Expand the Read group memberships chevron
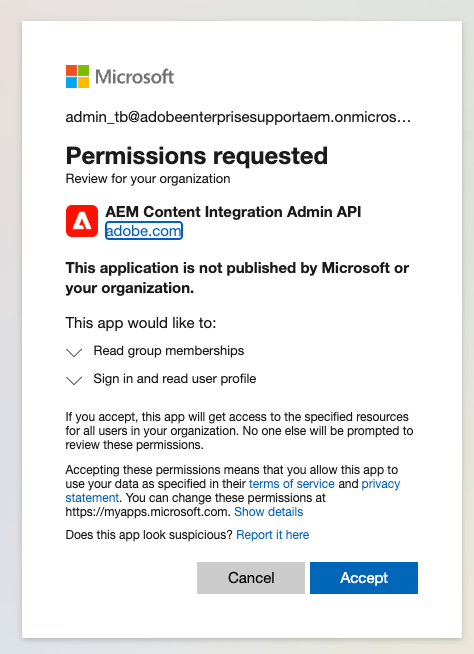474x654 pixels. coord(74,352)
